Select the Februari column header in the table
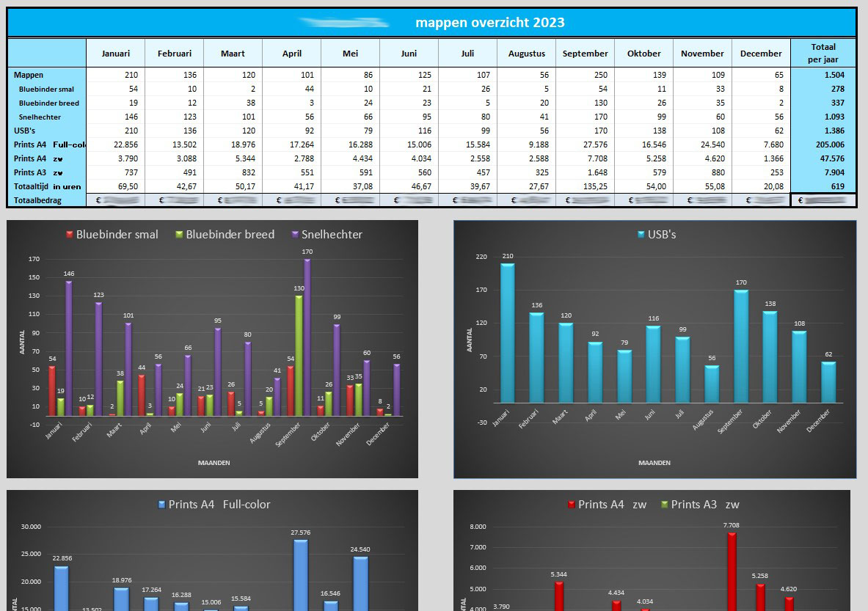The height and width of the screenshot is (611, 868). [175, 53]
